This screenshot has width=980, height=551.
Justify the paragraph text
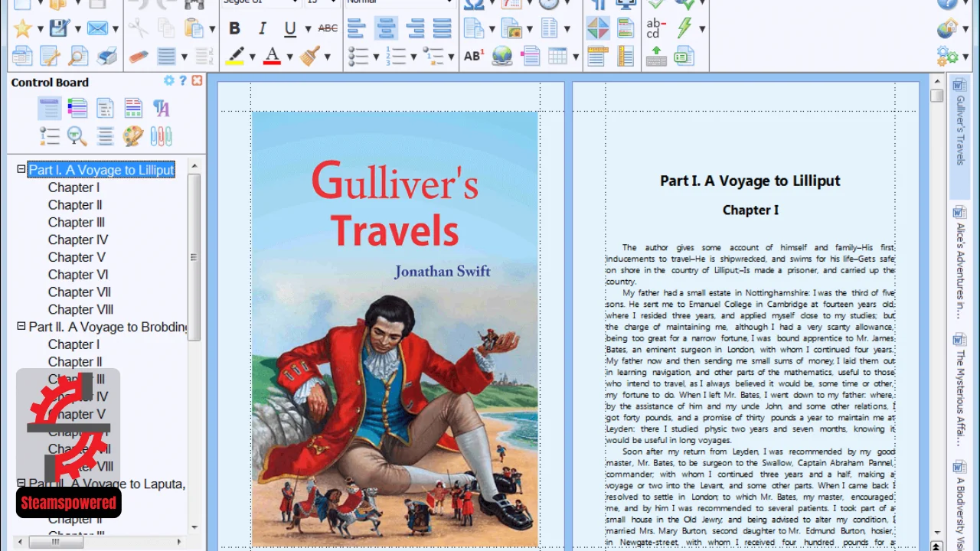(x=443, y=29)
